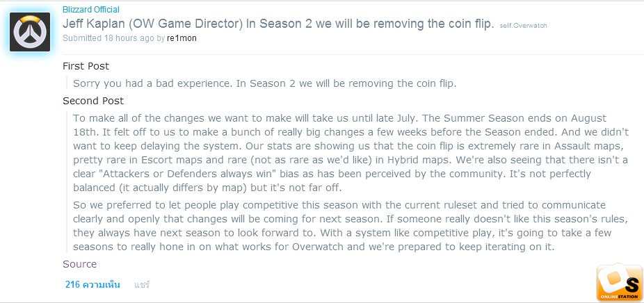Select the First Post heading

[86, 66]
